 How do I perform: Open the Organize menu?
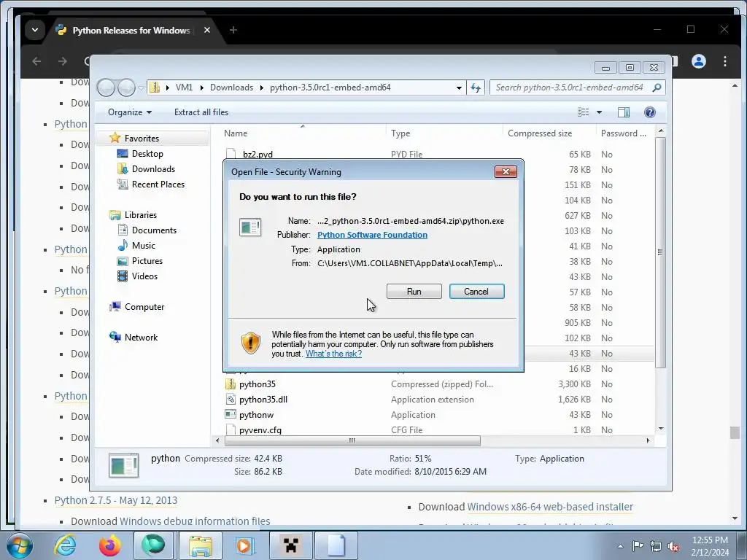(x=130, y=112)
